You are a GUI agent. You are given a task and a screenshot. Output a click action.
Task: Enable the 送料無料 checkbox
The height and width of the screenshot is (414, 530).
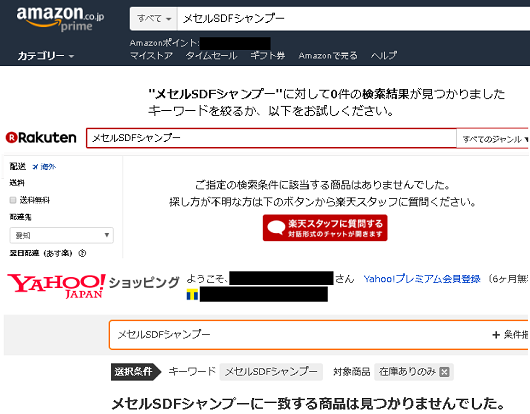pyautogui.click(x=13, y=200)
